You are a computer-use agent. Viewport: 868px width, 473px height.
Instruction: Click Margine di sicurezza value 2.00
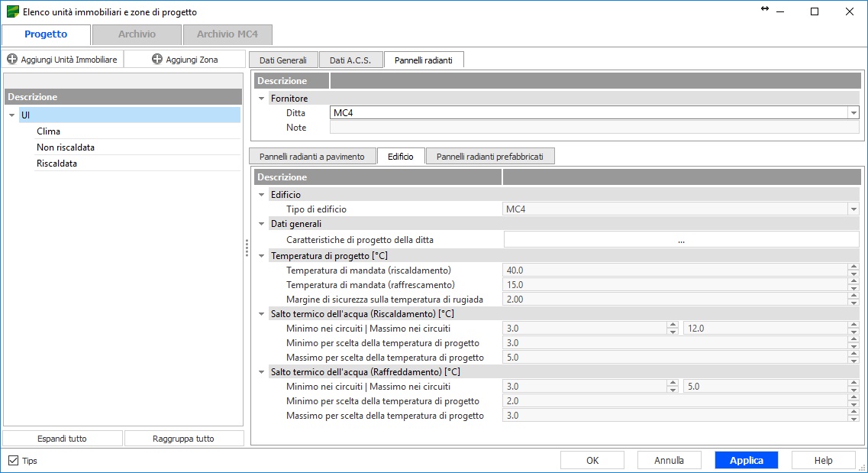[675, 299]
